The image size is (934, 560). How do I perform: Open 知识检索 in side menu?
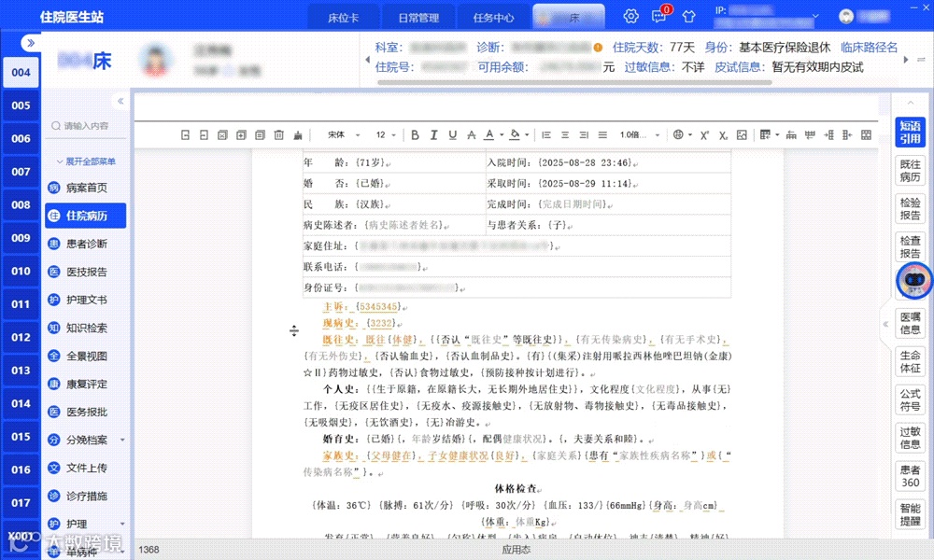coord(86,328)
